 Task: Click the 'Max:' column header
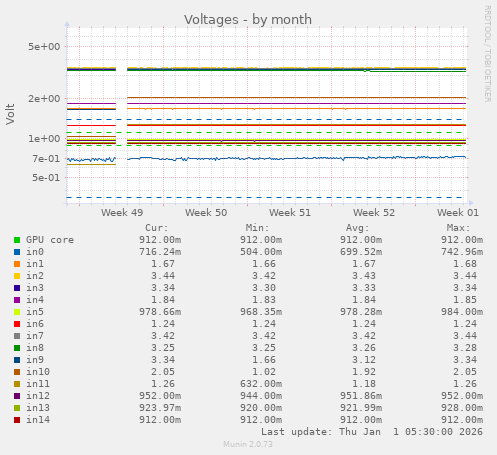(458, 228)
